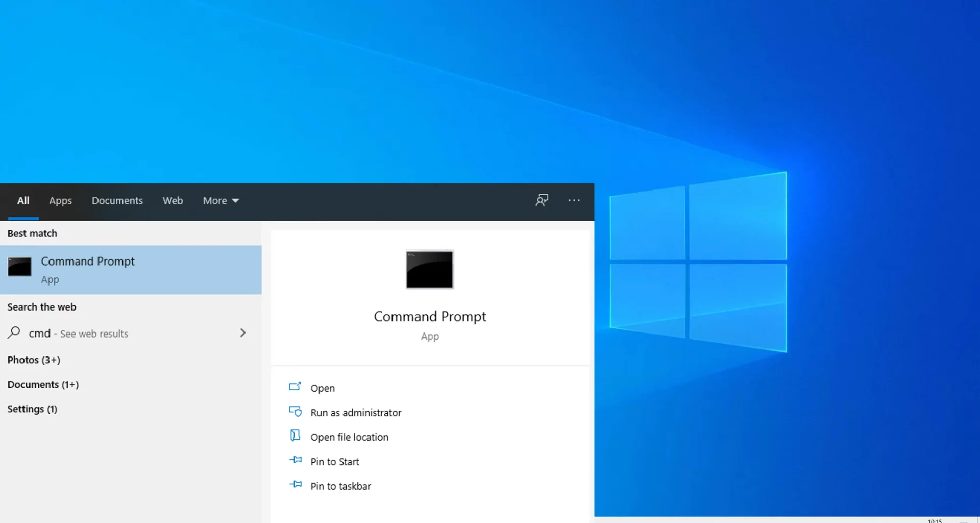This screenshot has width=980, height=523.
Task: Choose Run as administrator
Action: (x=356, y=413)
